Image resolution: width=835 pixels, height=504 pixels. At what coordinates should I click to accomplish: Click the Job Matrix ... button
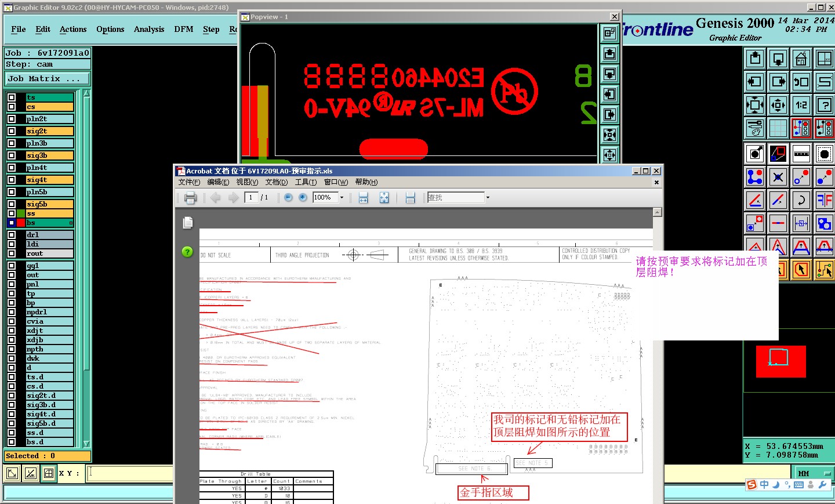(48, 79)
